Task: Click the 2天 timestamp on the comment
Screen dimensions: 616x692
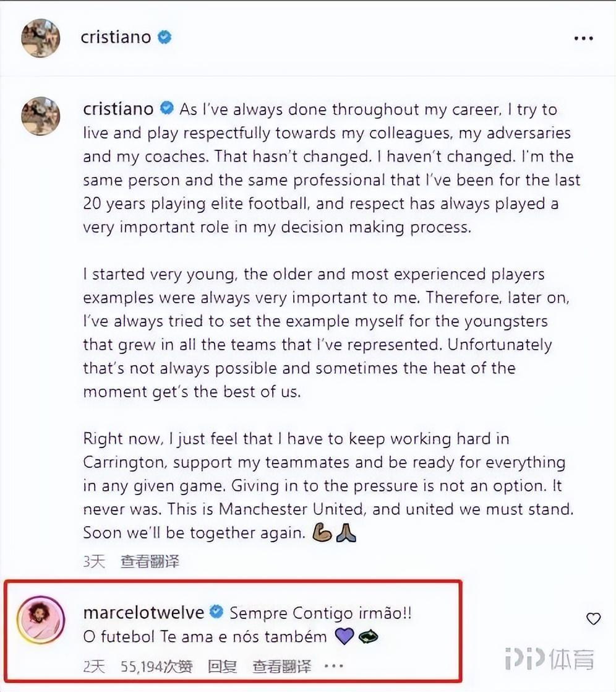Action: point(94,667)
